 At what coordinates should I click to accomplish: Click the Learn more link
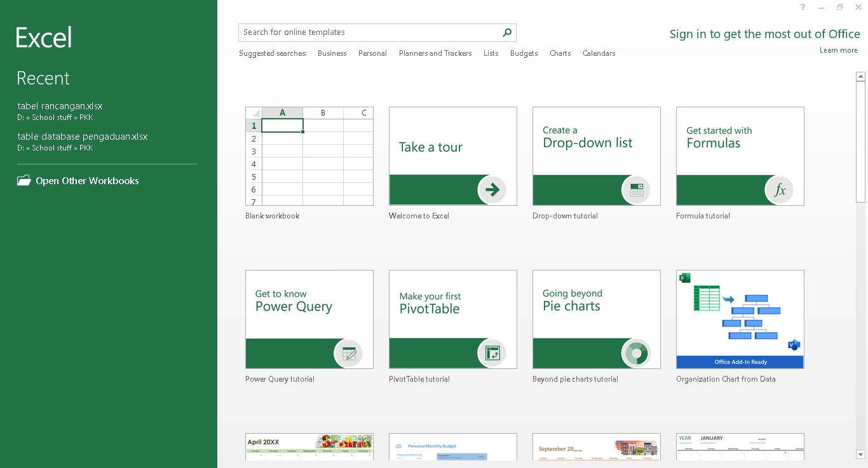coord(838,50)
